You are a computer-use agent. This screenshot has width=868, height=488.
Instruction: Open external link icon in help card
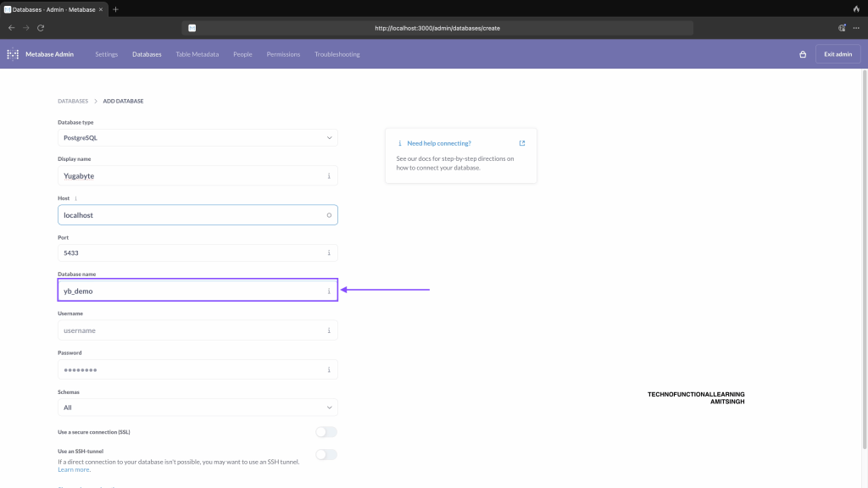click(x=522, y=143)
